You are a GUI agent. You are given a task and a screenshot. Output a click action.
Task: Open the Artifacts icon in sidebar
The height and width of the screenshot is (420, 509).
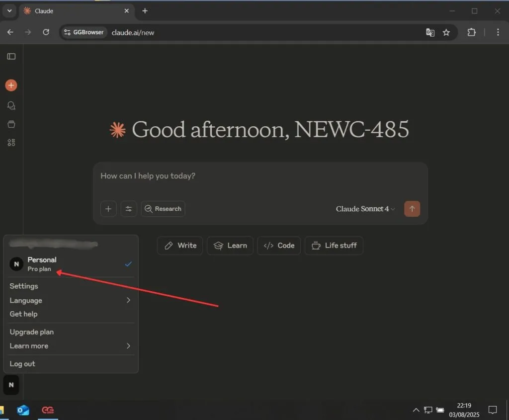tap(11, 143)
